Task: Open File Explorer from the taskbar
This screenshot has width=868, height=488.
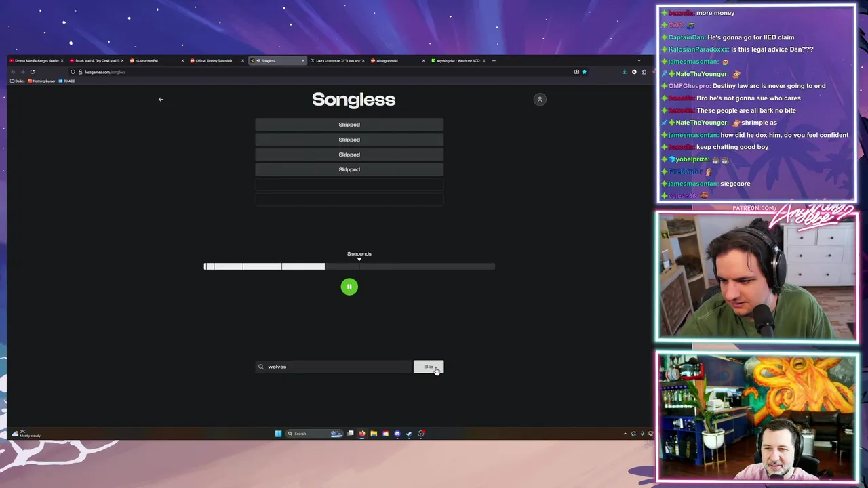Action: click(374, 434)
